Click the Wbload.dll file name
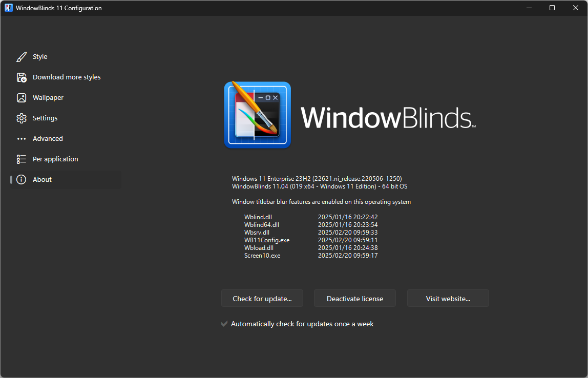588x378 pixels. (x=259, y=248)
